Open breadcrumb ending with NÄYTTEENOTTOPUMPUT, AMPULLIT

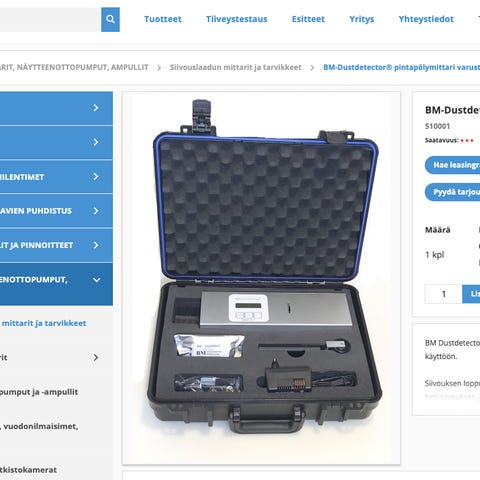(74, 67)
